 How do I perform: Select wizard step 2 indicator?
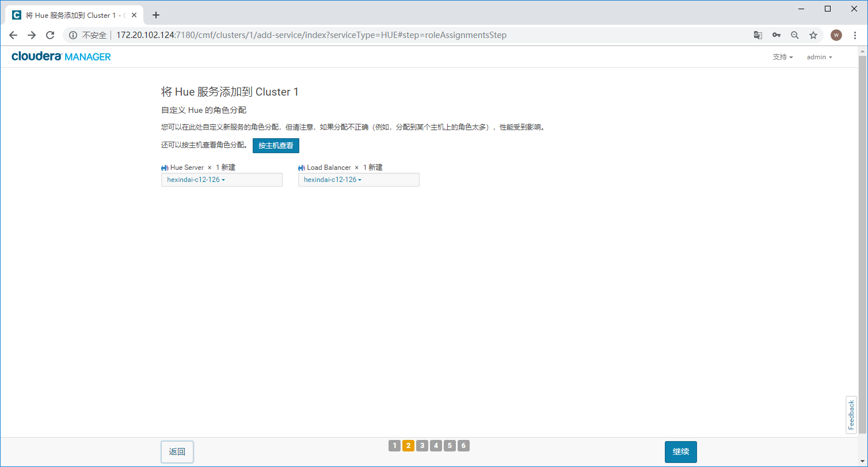408,446
